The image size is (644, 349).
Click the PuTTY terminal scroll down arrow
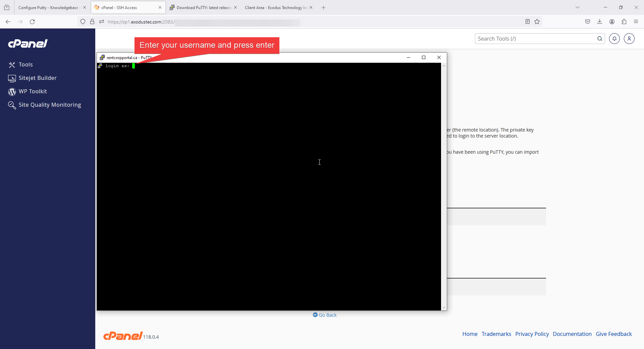[x=444, y=308]
